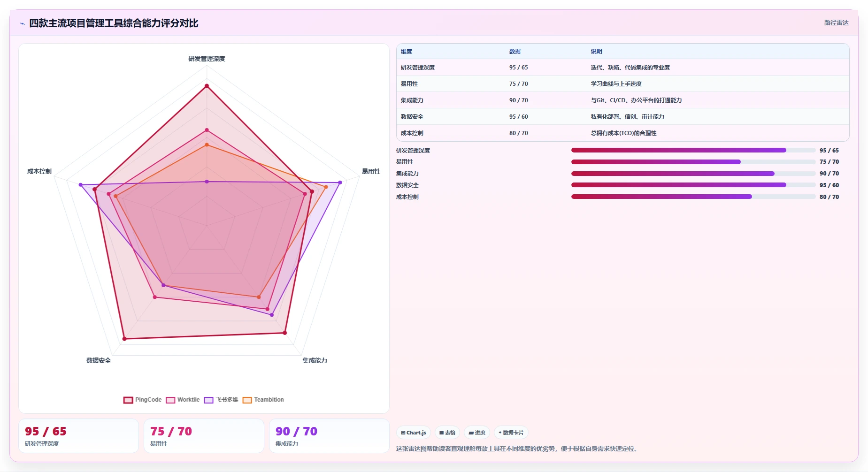Click the Chart.js tag chip
The width and height of the screenshot is (868, 472).
coord(414,433)
